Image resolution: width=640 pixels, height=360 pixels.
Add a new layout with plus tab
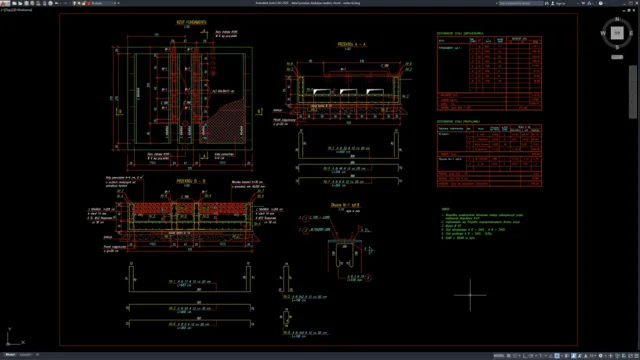pos(37,355)
